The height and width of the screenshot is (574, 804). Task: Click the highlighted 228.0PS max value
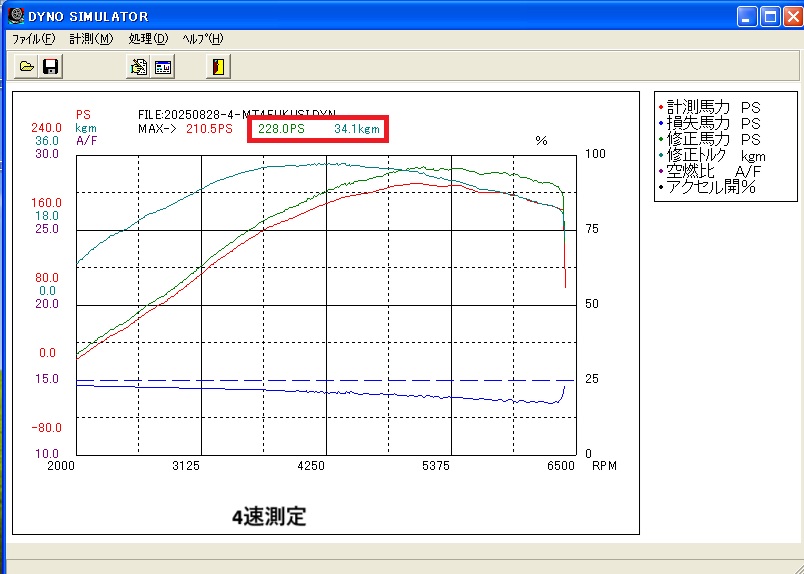click(280, 129)
